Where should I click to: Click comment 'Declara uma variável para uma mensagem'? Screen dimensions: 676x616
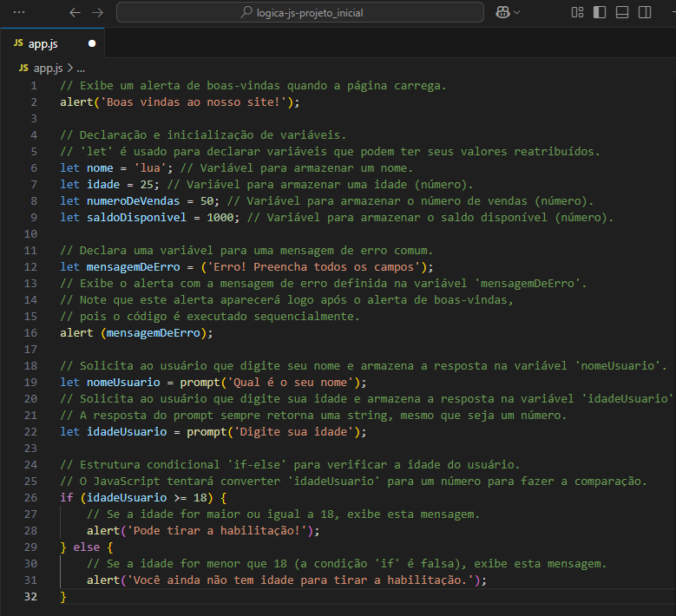pyautogui.click(x=246, y=251)
